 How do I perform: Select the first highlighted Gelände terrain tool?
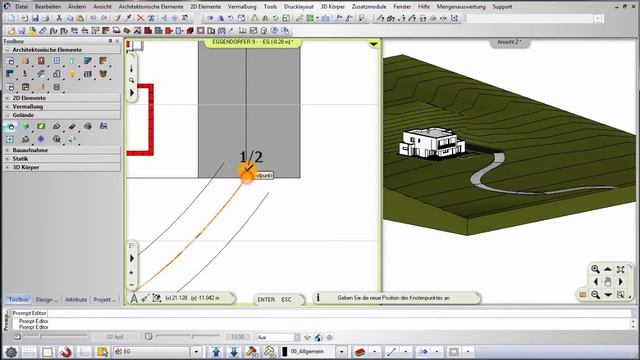[x=11, y=127]
